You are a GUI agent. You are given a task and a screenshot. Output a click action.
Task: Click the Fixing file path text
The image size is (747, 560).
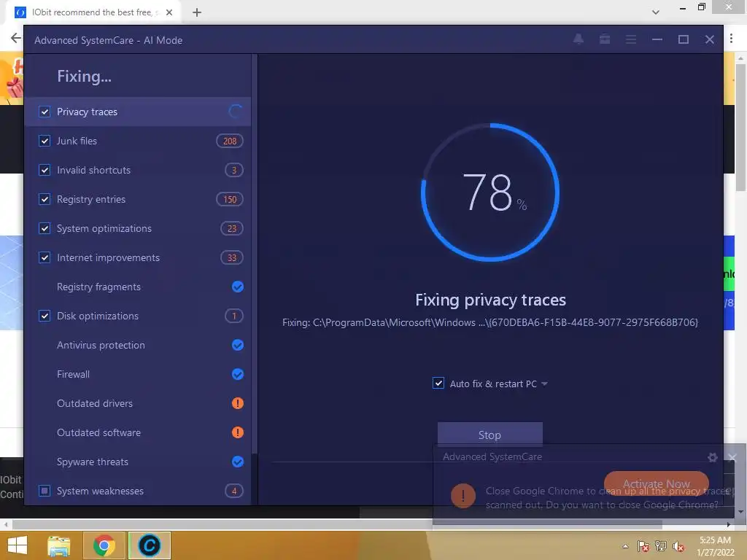click(490, 322)
